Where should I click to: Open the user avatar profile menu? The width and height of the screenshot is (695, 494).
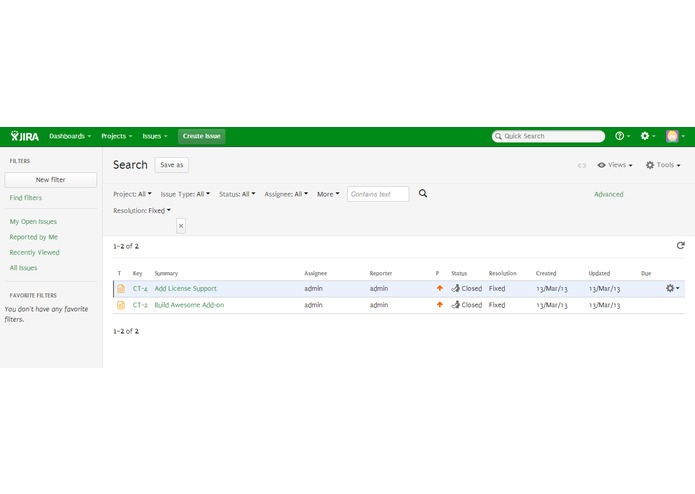pos(675,136)
